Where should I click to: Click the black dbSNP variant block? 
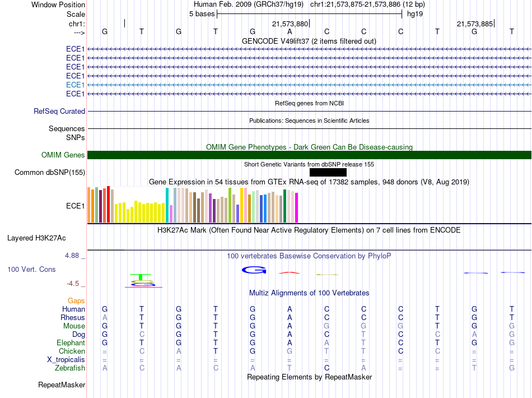pyautogui.click(x=328, y=173)
